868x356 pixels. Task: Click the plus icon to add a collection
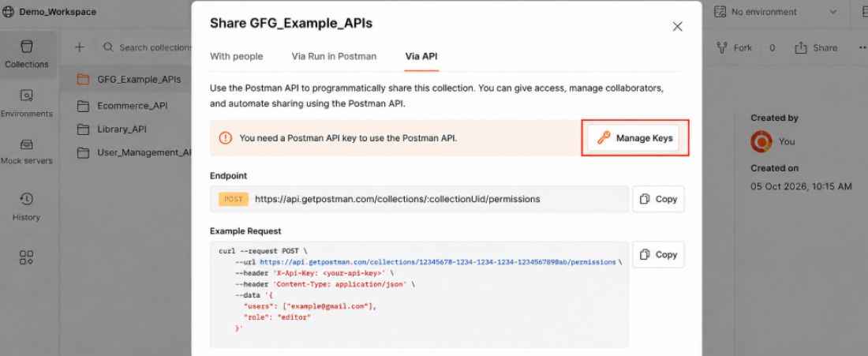pos(80,47)
